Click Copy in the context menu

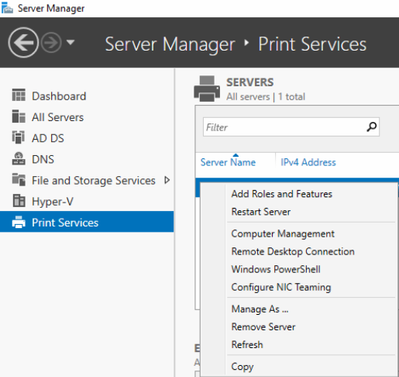point(242,366)
